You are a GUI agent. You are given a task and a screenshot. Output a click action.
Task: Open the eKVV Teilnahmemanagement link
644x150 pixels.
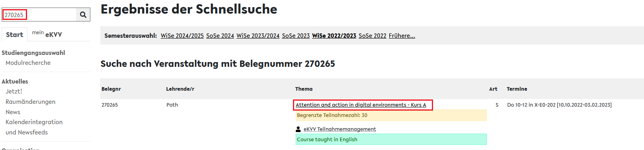tap(340, 129)
